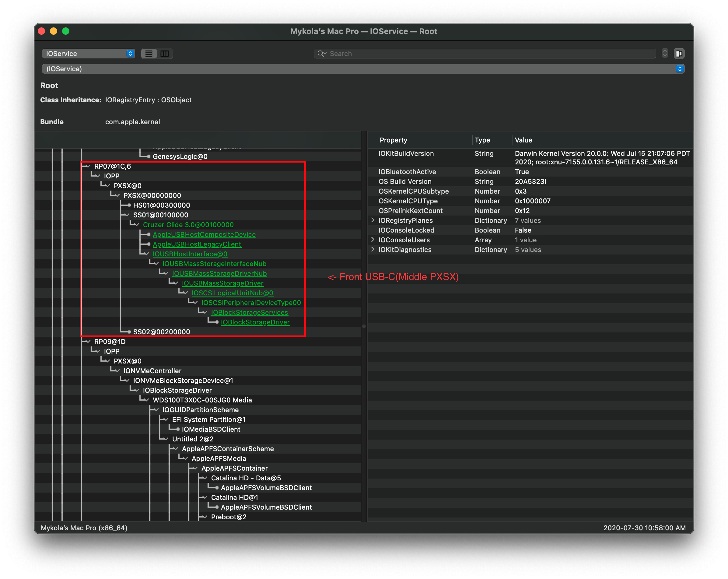Image resolution: width=728 pixels, height=579 pixels.
Task: Collapse the SS01@00100000 tree node
Action: pos(127,215)
